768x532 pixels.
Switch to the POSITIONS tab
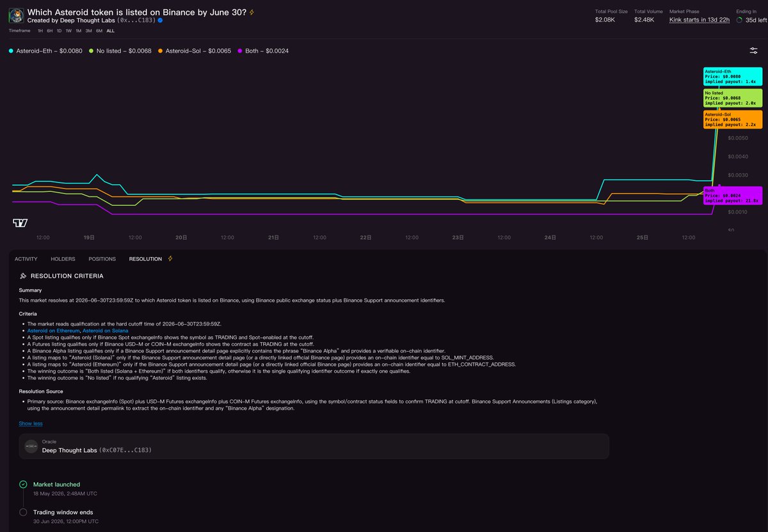coord(102,259)
